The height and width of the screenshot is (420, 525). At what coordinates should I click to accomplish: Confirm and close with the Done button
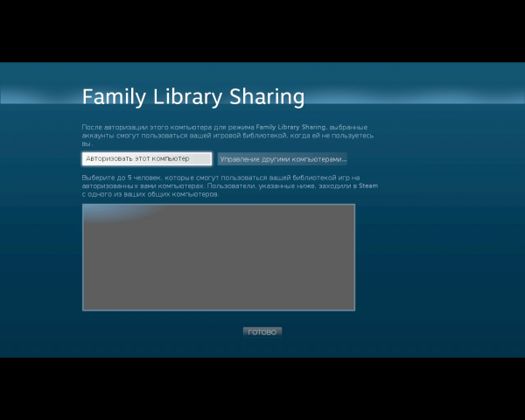tap(262, 332)
